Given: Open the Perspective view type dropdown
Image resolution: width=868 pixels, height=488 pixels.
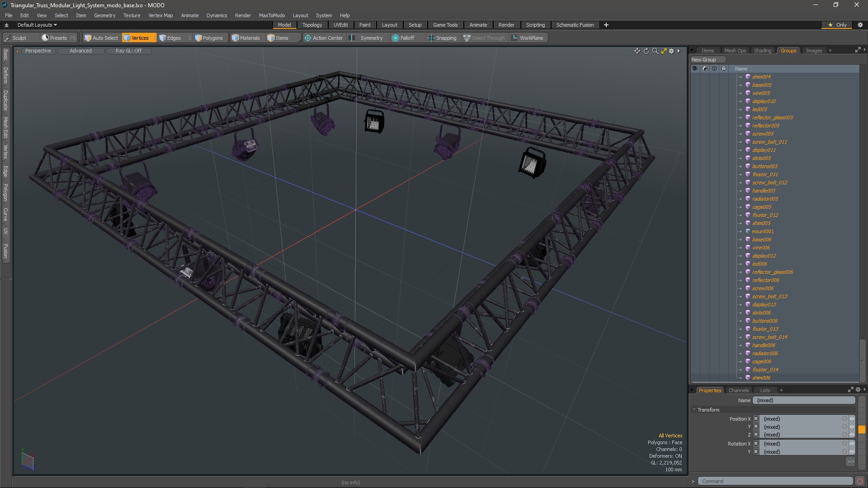Looking at the screenshot, I should pos(38,51).
